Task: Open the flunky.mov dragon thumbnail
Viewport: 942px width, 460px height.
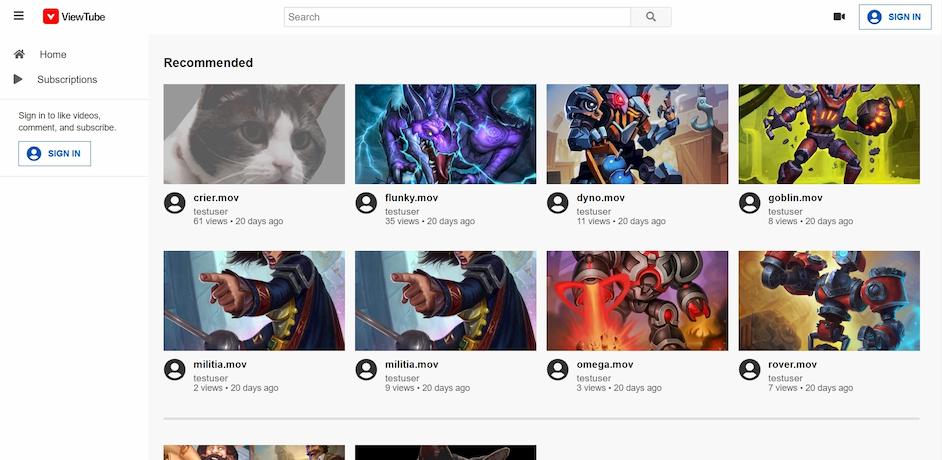Action: click(x=445, y=134)
